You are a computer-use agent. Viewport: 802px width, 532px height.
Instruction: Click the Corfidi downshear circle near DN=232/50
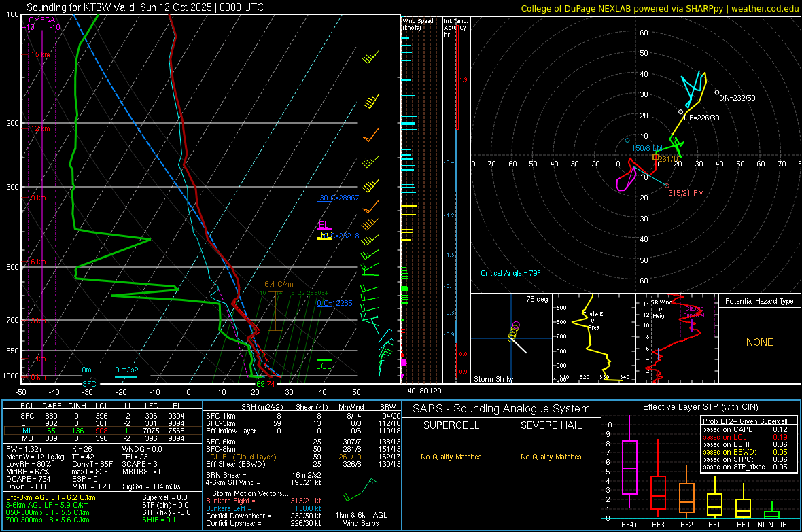tap(716, 92)
